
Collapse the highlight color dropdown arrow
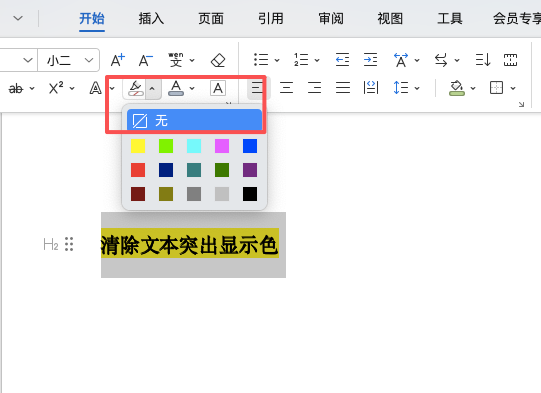(x=152, y=89)
